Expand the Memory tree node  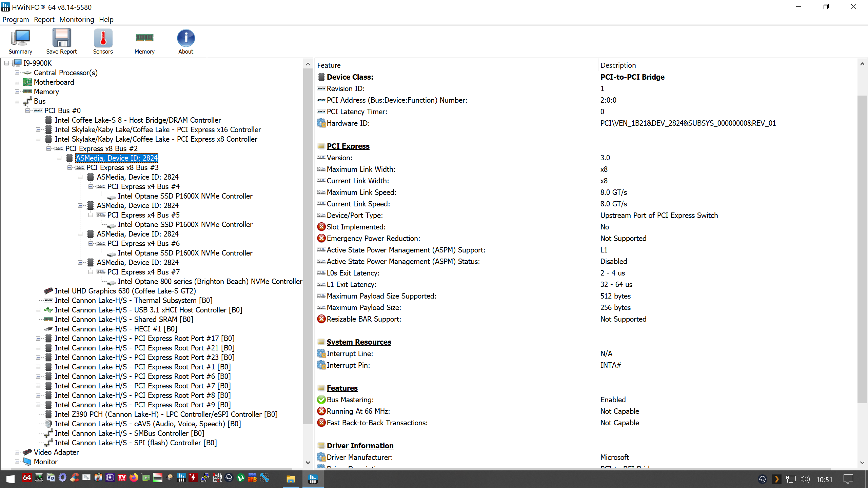[17, 91]
